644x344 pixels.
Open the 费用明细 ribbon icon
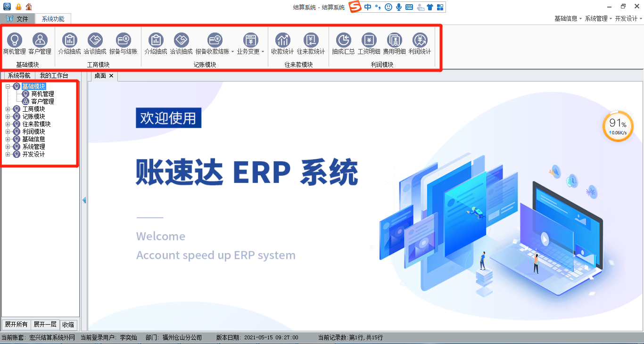tap(395, 44)
